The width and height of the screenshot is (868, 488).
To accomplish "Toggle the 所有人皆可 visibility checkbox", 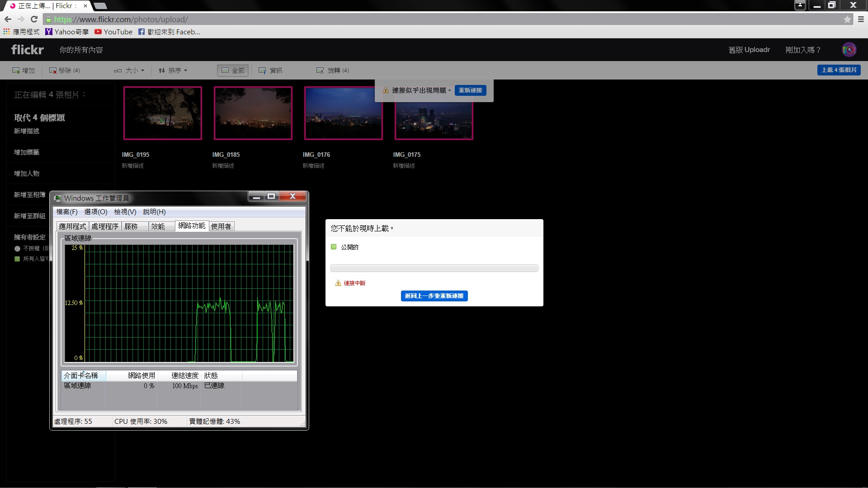I will [x=17, y=259].
